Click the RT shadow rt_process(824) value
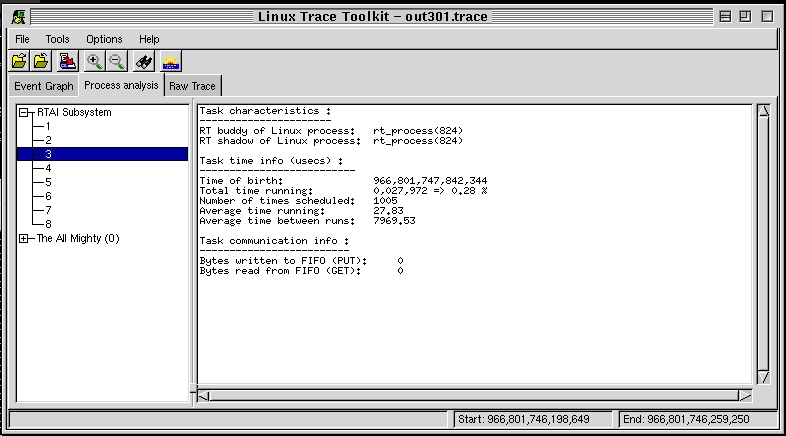The height and width of the screenshot is (436, 786). (x=418, y=141)
